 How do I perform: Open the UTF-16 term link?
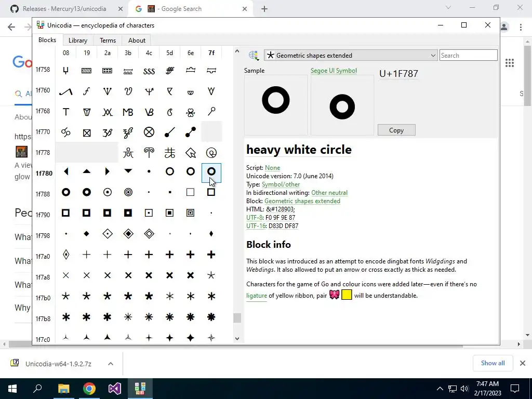click(256, 226)
